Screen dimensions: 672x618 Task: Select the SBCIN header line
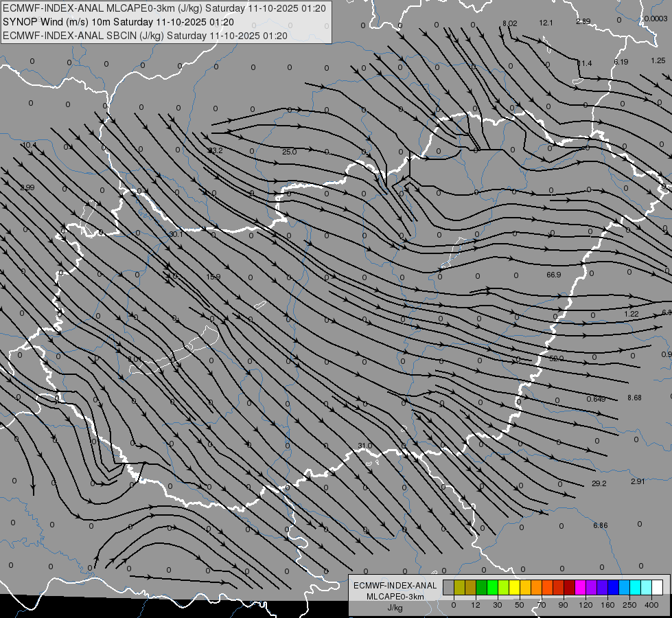point(145,36)
